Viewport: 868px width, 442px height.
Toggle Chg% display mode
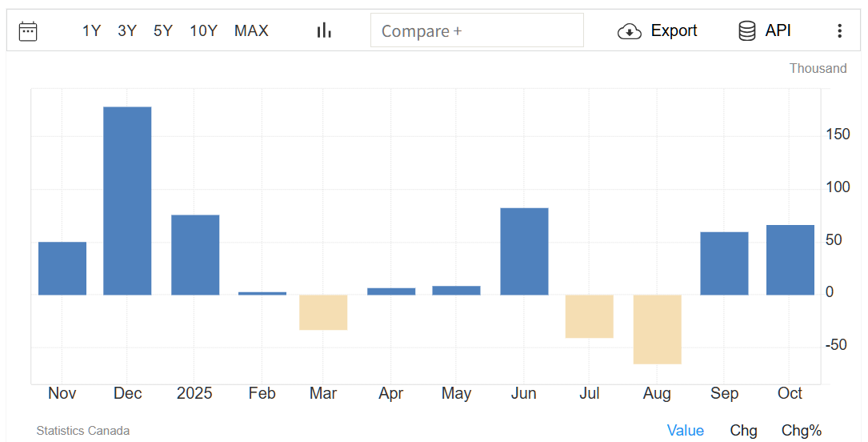(x=801, y=431)
